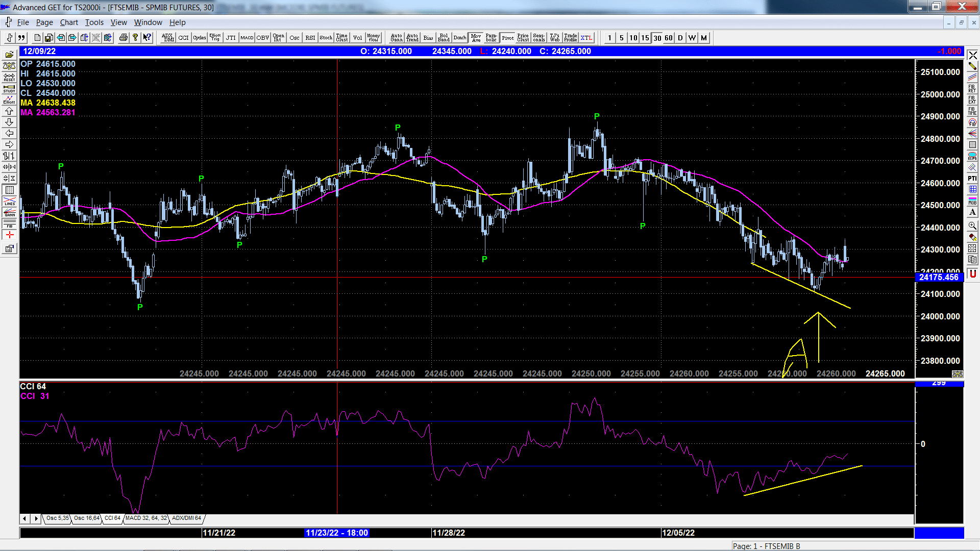Switch to the MACD 32, 64, 32 tab
The image size is (980, 551).
[x=146, y=518]
